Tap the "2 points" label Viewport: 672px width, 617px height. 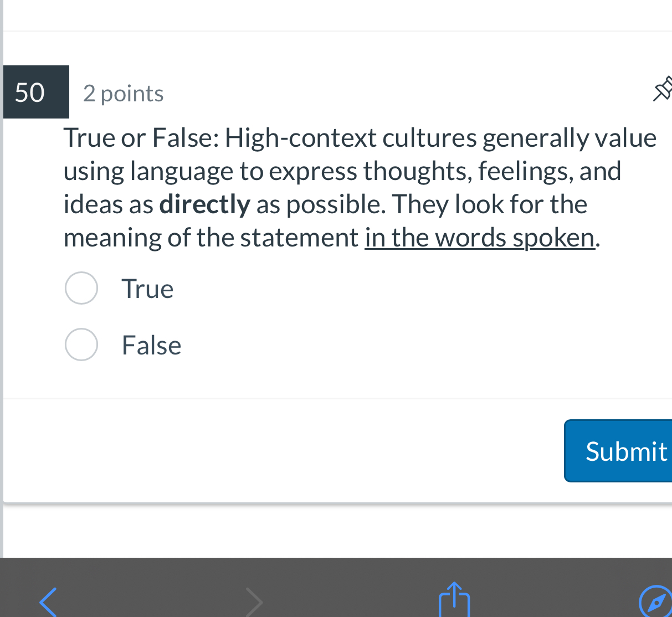(x=123, y=93)
